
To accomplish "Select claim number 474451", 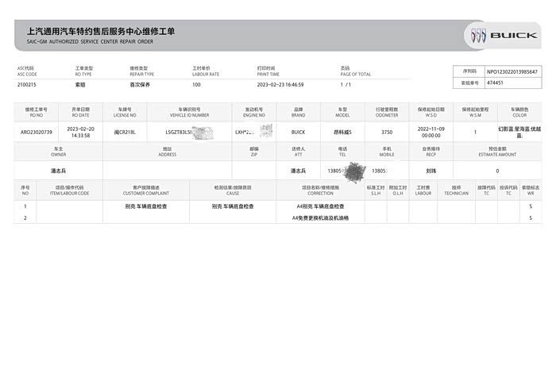I will click(495, 83).
